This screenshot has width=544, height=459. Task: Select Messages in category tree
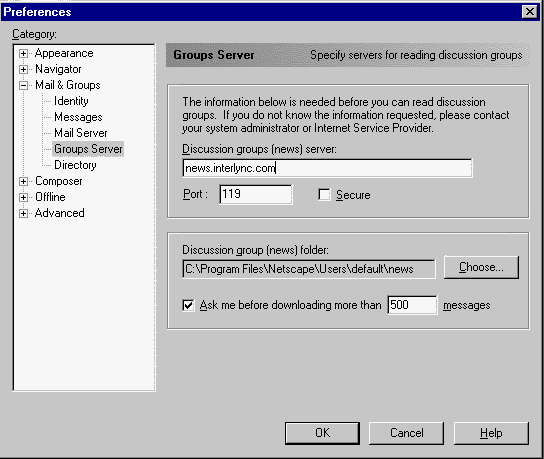coord(78,117)
